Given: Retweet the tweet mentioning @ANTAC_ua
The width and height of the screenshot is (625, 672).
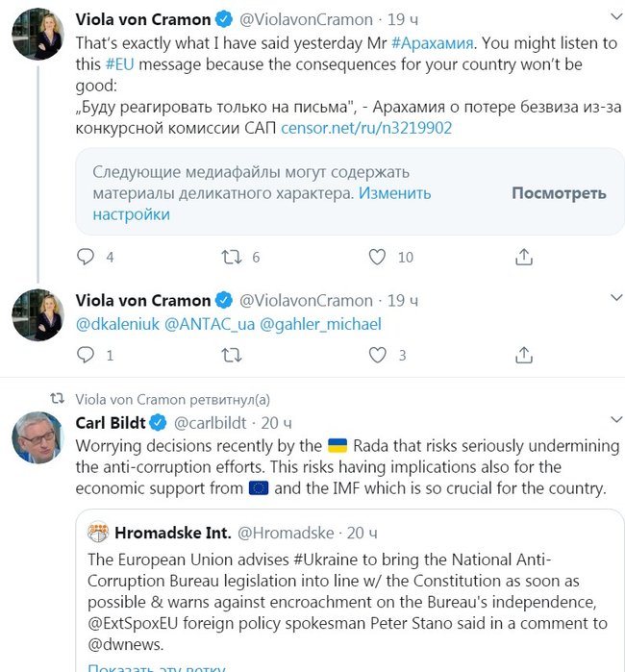Looking at the screenshot, I should click(231, 355).
